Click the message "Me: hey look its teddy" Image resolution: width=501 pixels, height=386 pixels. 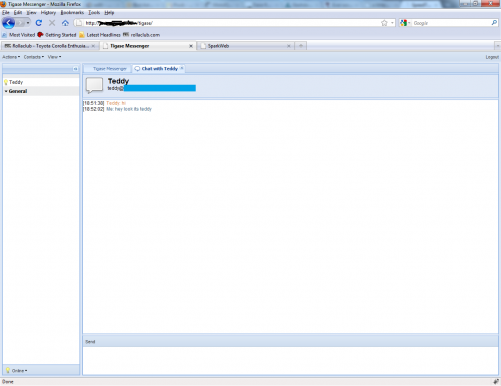(x=129, y=109)
